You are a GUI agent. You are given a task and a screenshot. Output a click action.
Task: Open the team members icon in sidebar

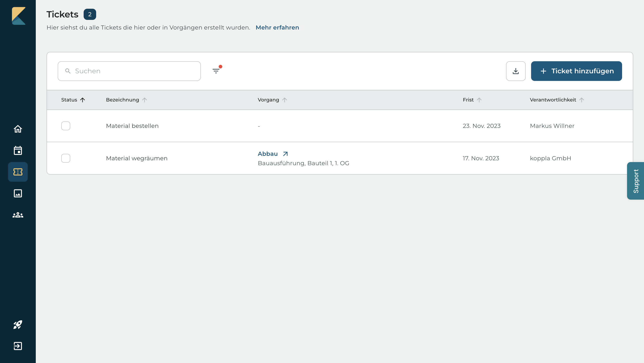tap(18, 215)
